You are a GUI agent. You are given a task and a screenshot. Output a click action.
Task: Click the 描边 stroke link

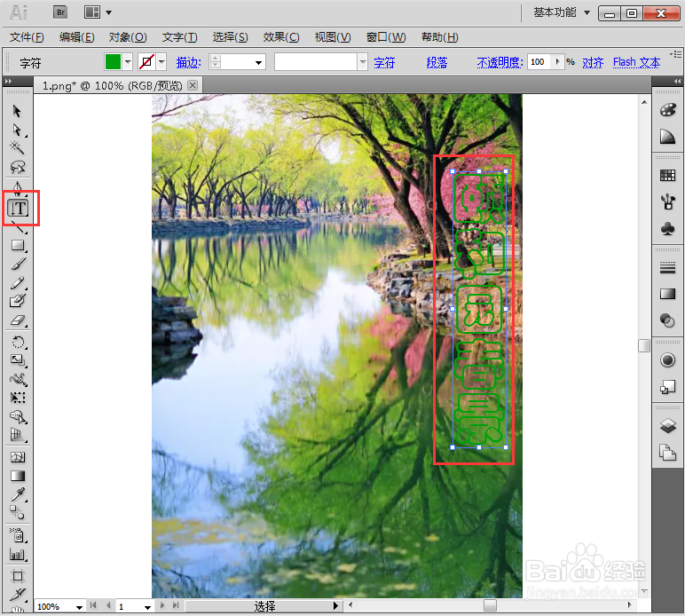click(x=189, y=63)
